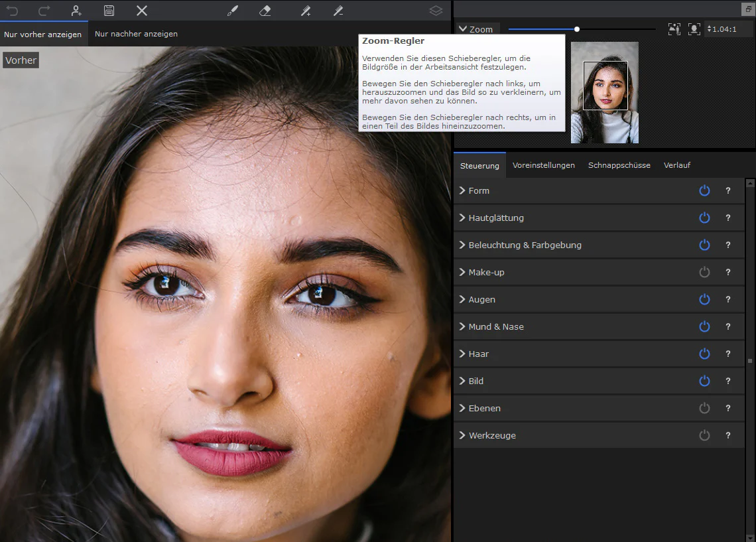Click the panel undock icon top right
756x542 pixels.
(x=748, y=9)
